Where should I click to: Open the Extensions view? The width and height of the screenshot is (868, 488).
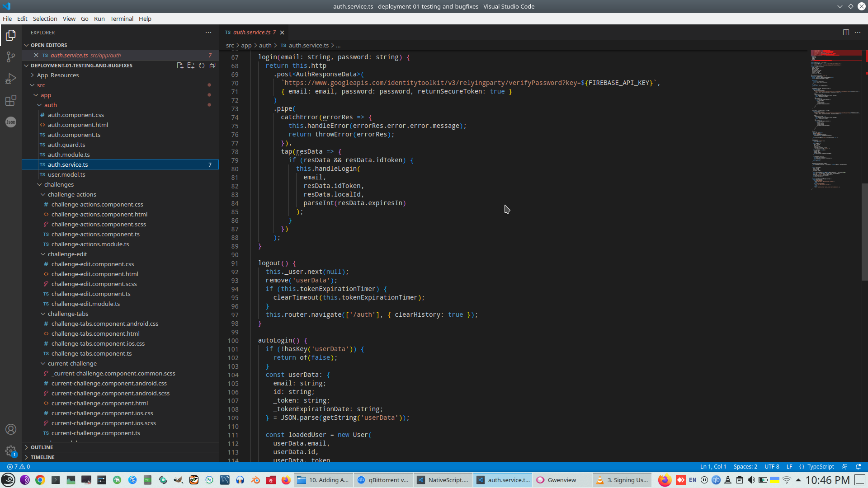tap(10, 100)
